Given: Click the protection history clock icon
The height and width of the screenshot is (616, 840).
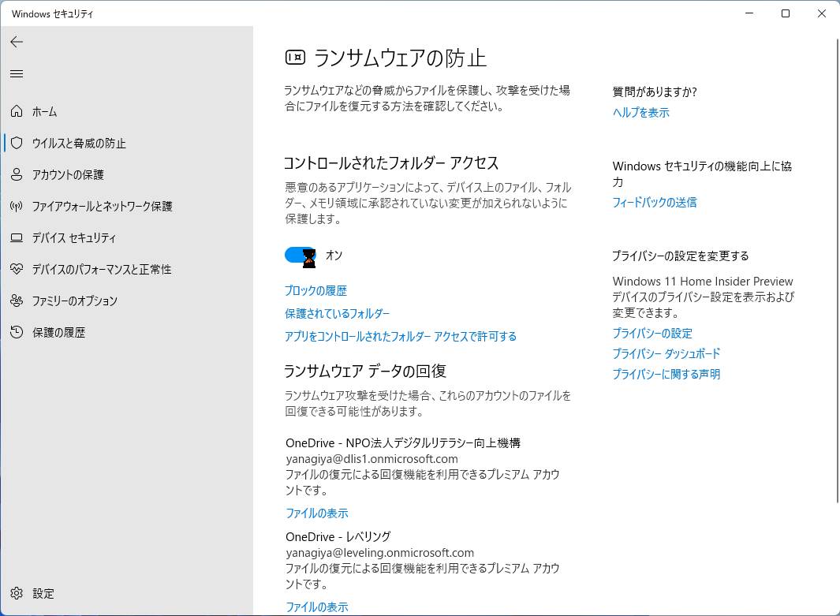Looking at the screenshot, I should pyautogui.click(x=17, y=332).
